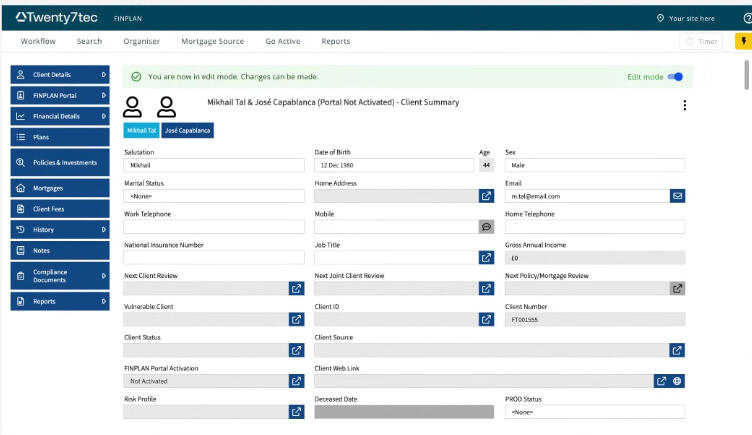Click the Timer button
This screenshot has width=752, height=435.
(x=702, y=41)
